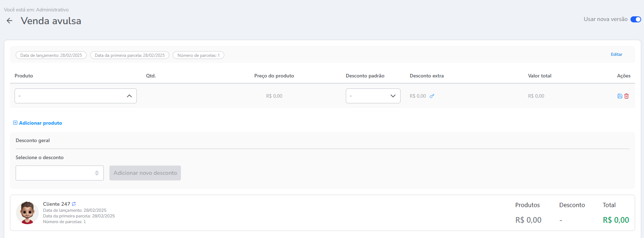Image resolution: width=644 pixels, height=238 pixels.
Task: Select the Número de parcelas chip
Action: tap(198, 55)
